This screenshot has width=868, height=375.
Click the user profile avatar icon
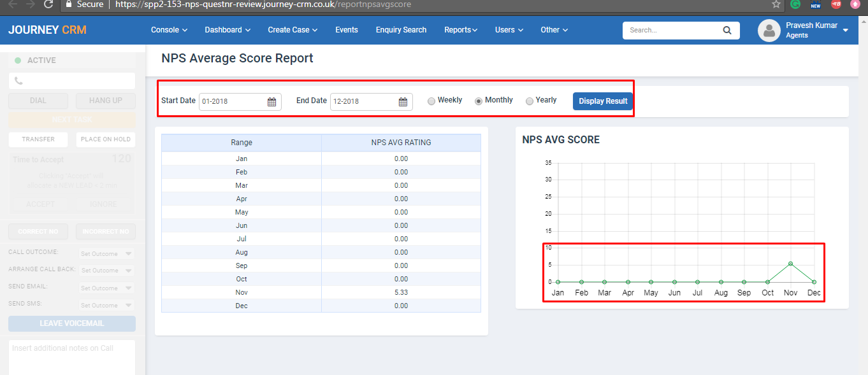769,31
